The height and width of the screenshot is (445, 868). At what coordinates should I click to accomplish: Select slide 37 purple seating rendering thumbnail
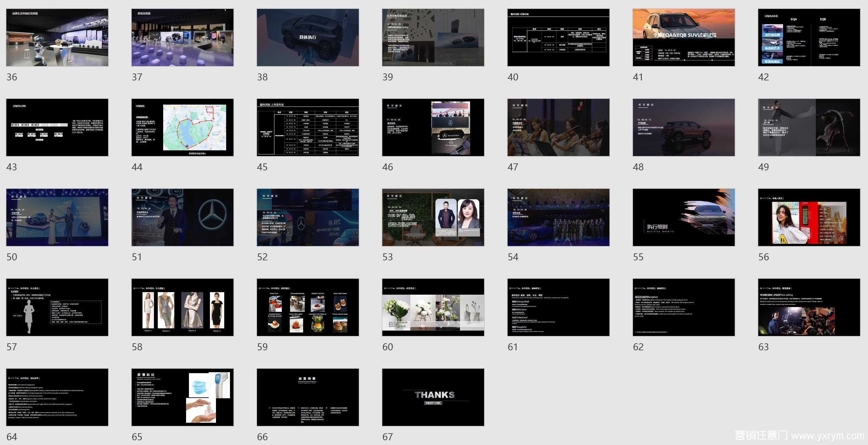tap(183, 38)
